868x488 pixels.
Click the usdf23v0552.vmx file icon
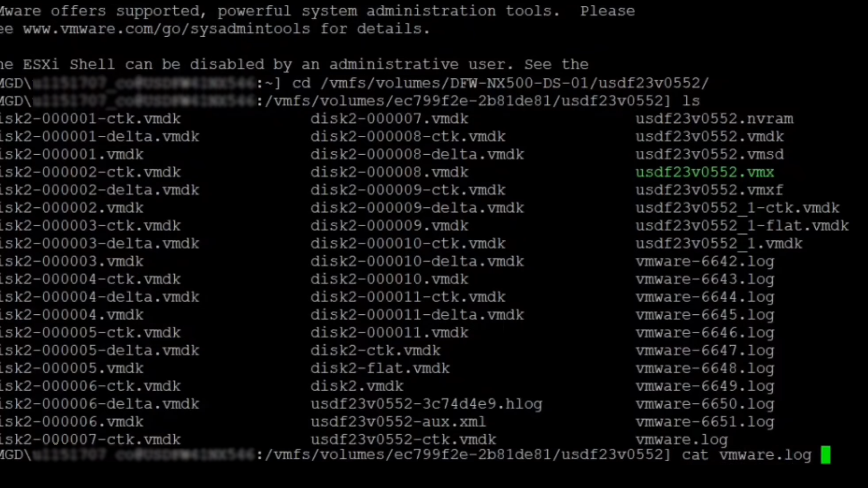705,172
